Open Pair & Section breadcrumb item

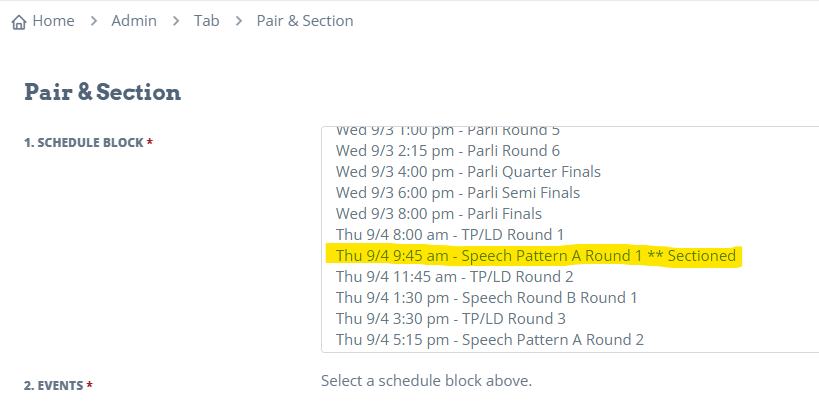pyautogui.click(x=305, y=21)
